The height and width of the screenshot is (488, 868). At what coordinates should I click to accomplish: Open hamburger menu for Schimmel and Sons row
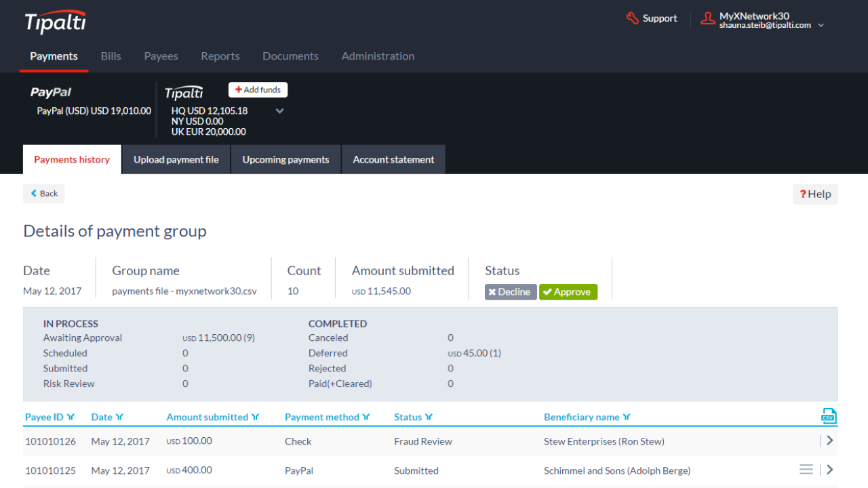(806, 470)
